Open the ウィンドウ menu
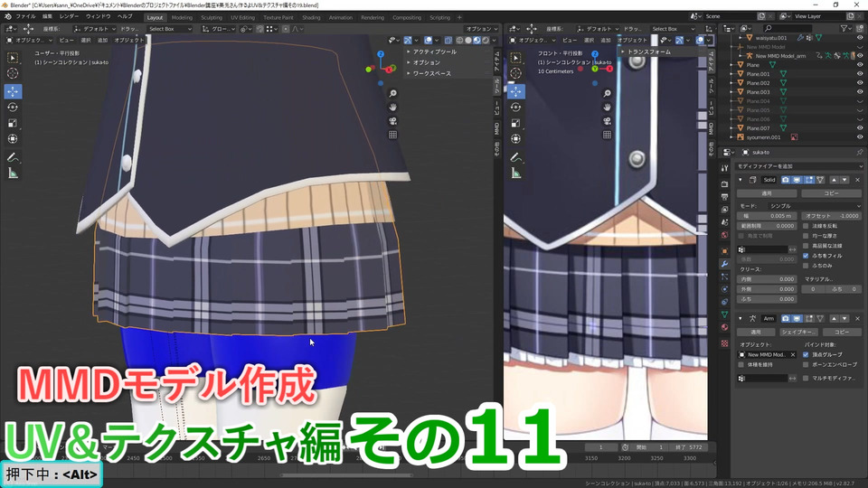The width and height of the screenshot is (868, 488). tap(98, 17)
